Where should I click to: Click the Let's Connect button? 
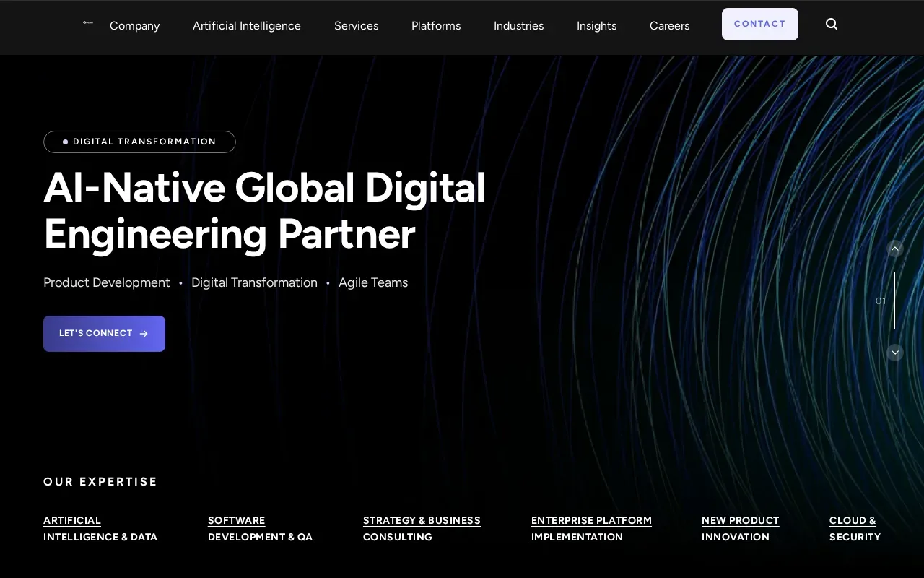click(x=104, y=334)
